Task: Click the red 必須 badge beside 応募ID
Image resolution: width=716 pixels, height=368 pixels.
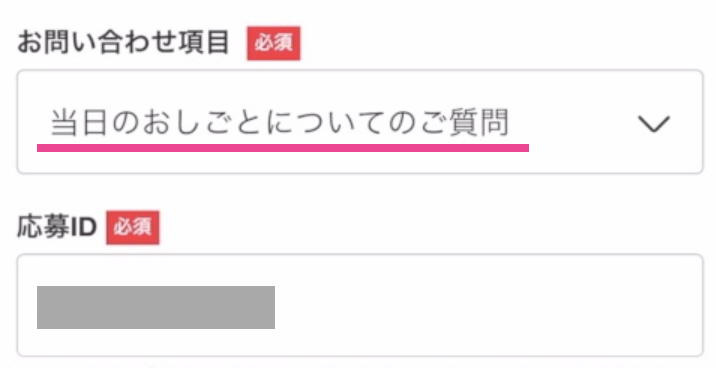Action: click(133, 227)
